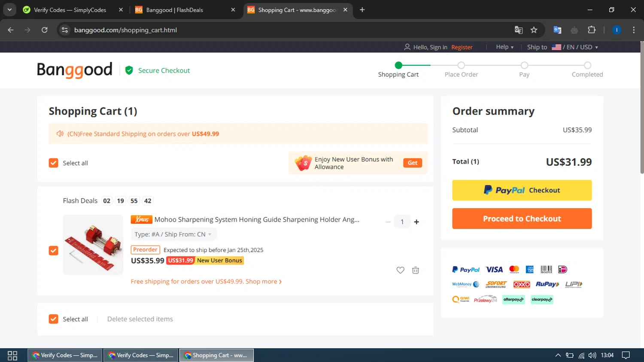This screenshot has height=362, width=644.
Task: Click the Mastercard payment logo
Action: point(514,269)
